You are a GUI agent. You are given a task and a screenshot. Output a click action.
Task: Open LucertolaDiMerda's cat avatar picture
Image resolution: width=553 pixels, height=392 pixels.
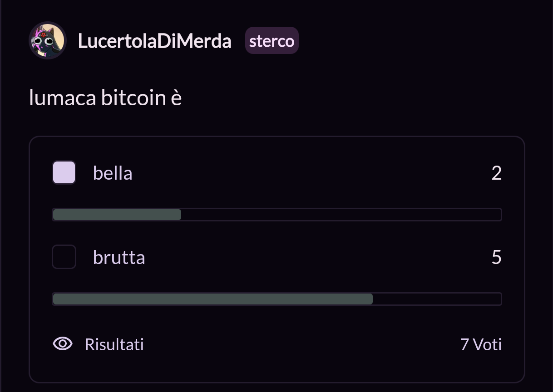click(x=48, y=40)
